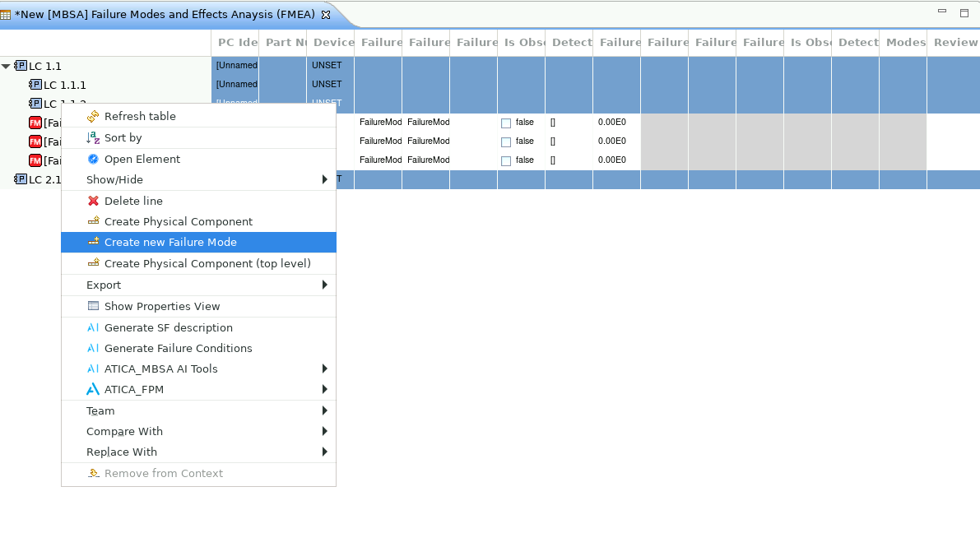This screenshot has height=547, width=980.
Task: Expand the Compare With submenu arrow
Action: pyautogui.click(x=324, y=431)
